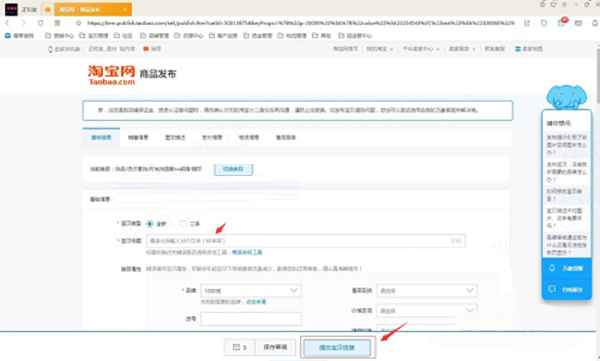Click the '保存草稿' save draft button
600x361 pixels.
point(275,347)
